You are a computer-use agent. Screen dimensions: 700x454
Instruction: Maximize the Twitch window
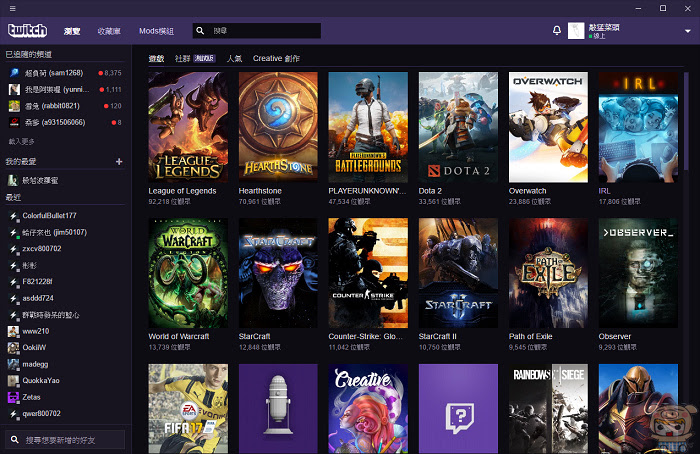coord(663,8)
